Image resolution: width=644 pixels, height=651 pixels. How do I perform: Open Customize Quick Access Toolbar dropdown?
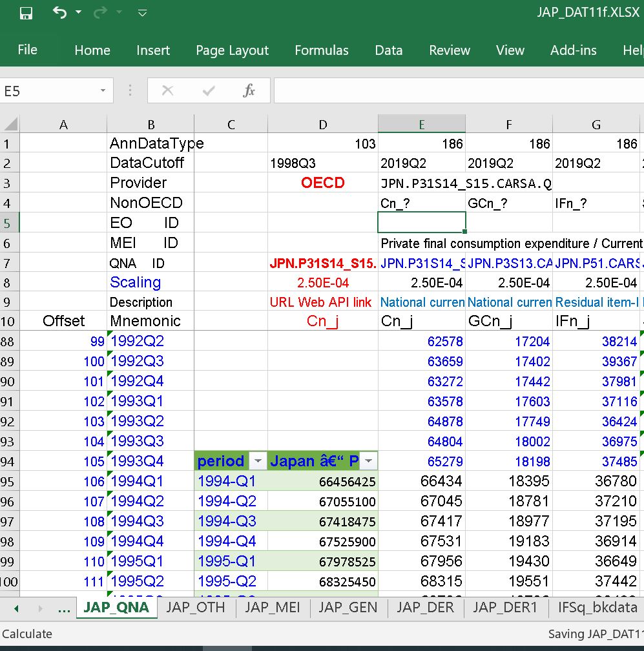[x=142, y=13]
